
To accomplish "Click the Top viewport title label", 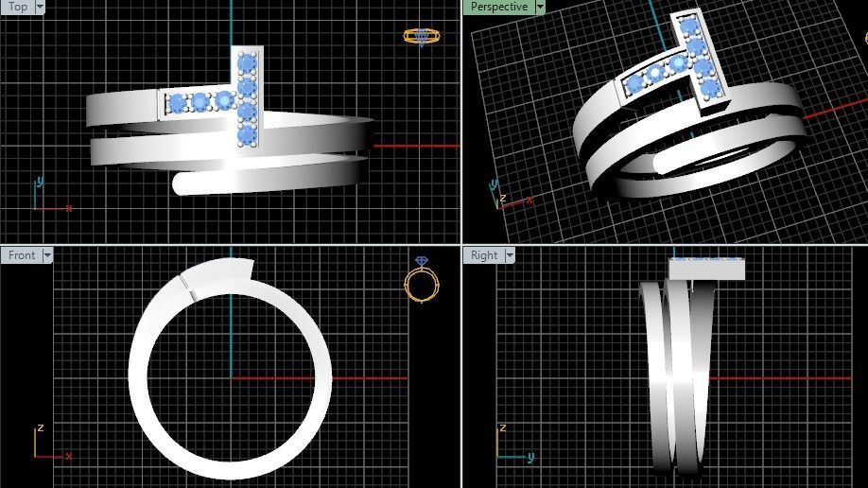I will [18, 7].
